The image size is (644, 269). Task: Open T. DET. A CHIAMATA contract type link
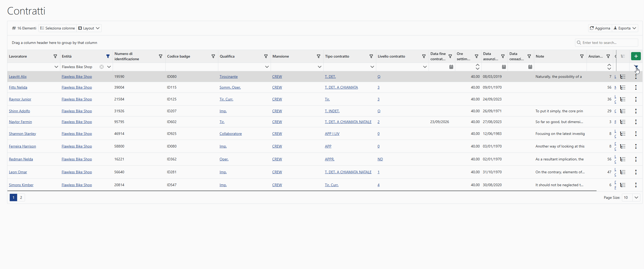pyautogui.click(x=341, y=88)
